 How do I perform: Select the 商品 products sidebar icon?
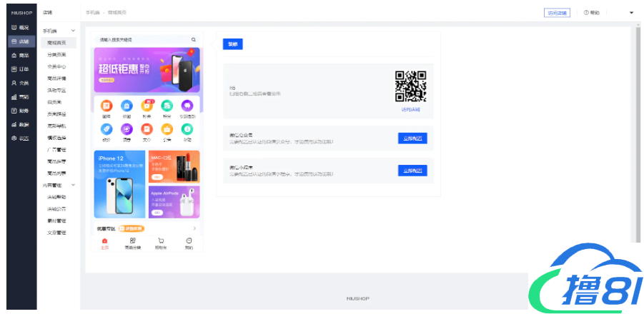(14, 55)
